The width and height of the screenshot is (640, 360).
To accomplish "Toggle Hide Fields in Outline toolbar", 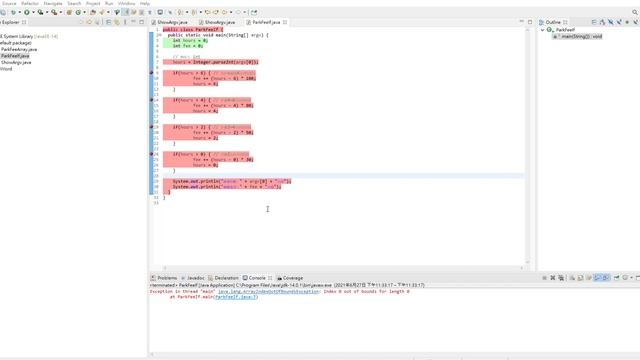I will click(611, 22).
